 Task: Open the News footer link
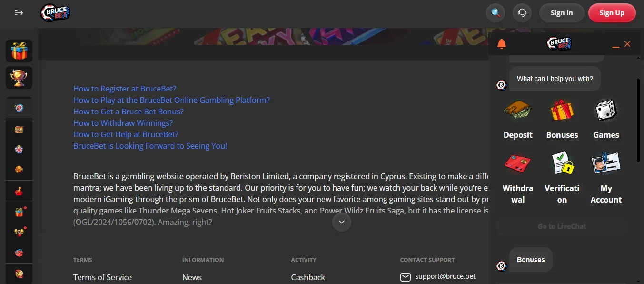192,277
